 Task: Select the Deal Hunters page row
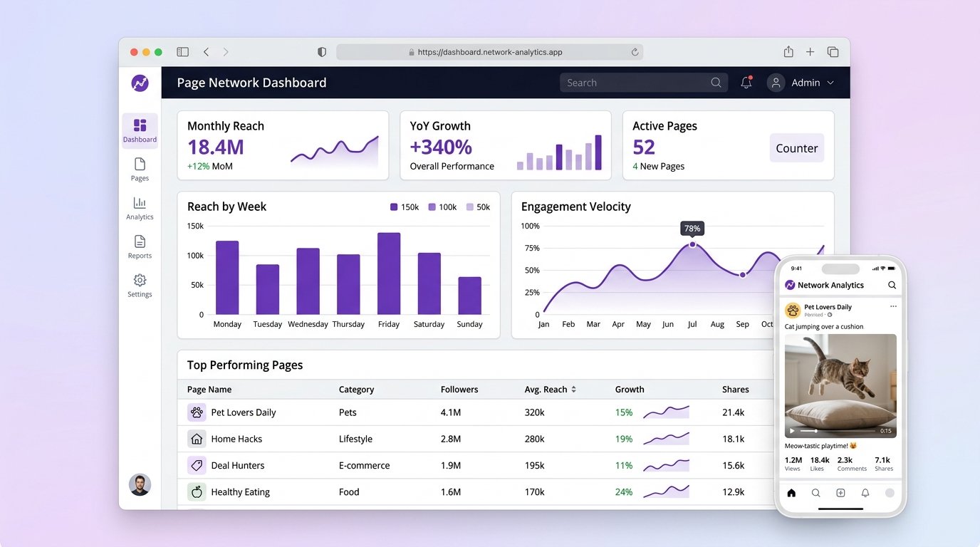(x=475, y=465)
